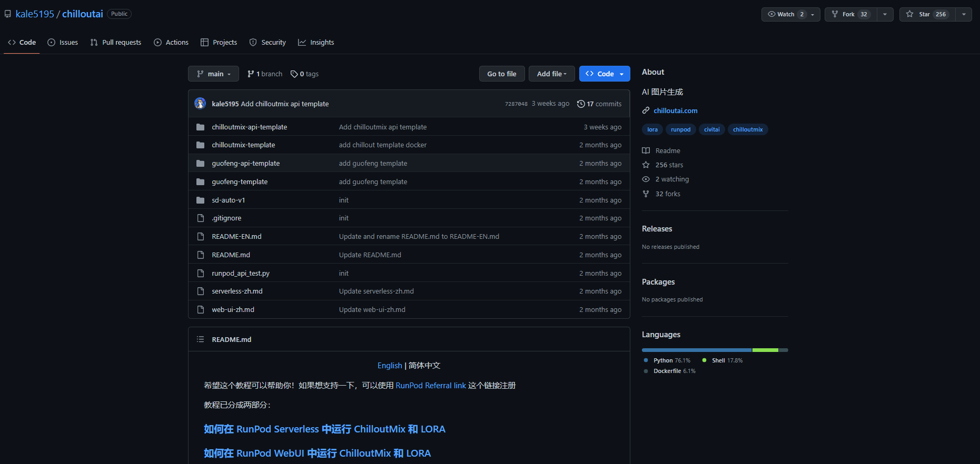
Task: Open the README table of contents icon
Action: (200, 339)
